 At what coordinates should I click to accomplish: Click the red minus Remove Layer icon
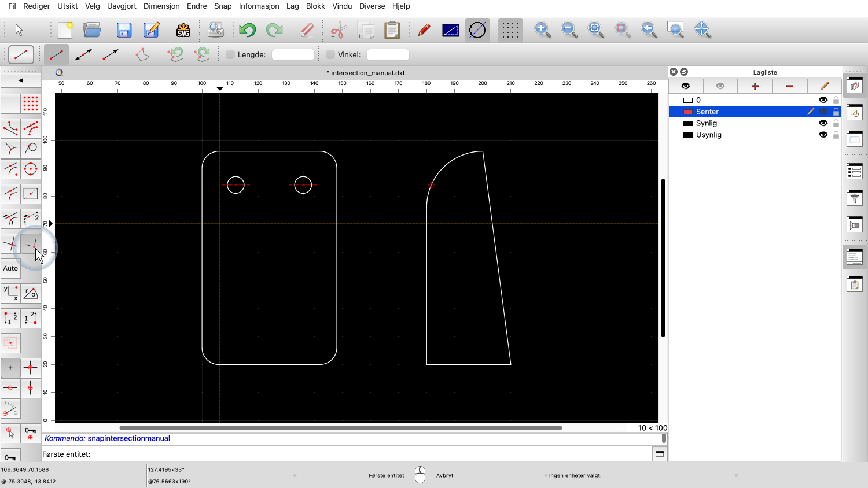coord(789,86)
